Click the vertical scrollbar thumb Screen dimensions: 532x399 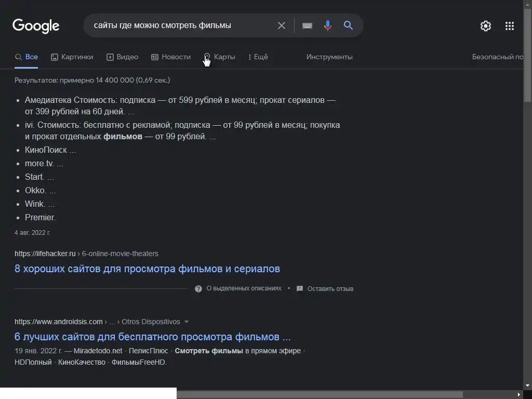click(528, 55)
